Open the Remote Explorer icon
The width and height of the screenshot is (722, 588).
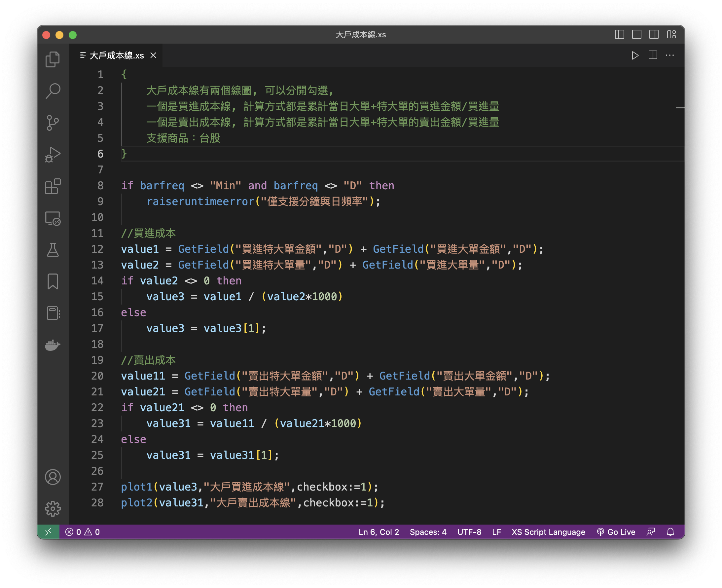[53, 218]
